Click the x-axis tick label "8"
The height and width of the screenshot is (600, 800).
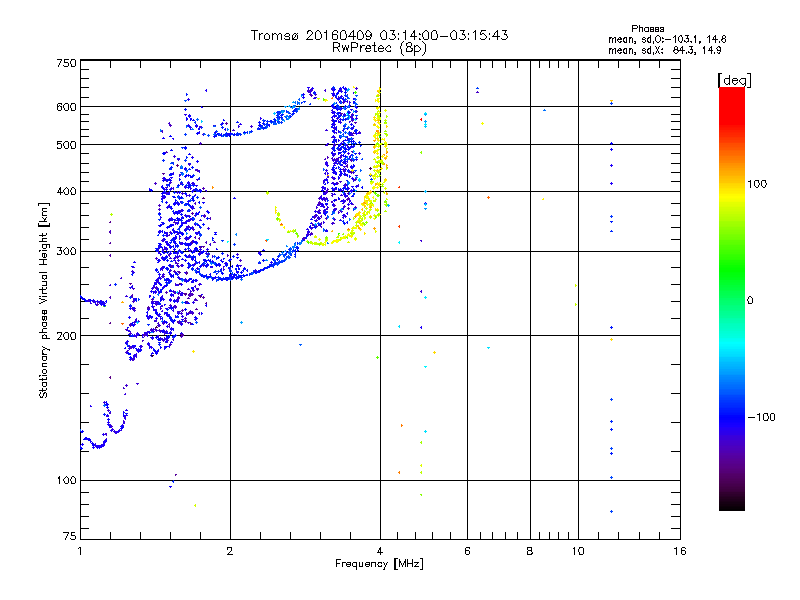pyautogui.click(x=530, y=551)
